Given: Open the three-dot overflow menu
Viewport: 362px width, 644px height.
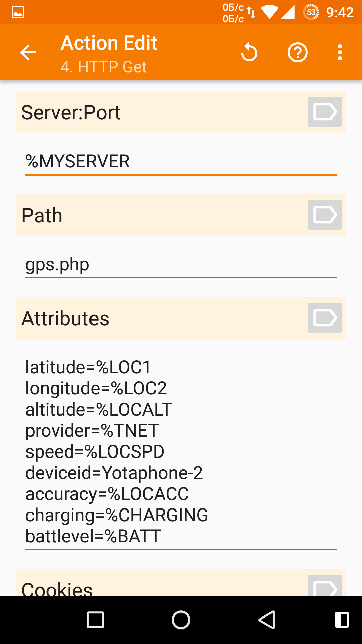Looking at the screenshot, I should (340, 53).
